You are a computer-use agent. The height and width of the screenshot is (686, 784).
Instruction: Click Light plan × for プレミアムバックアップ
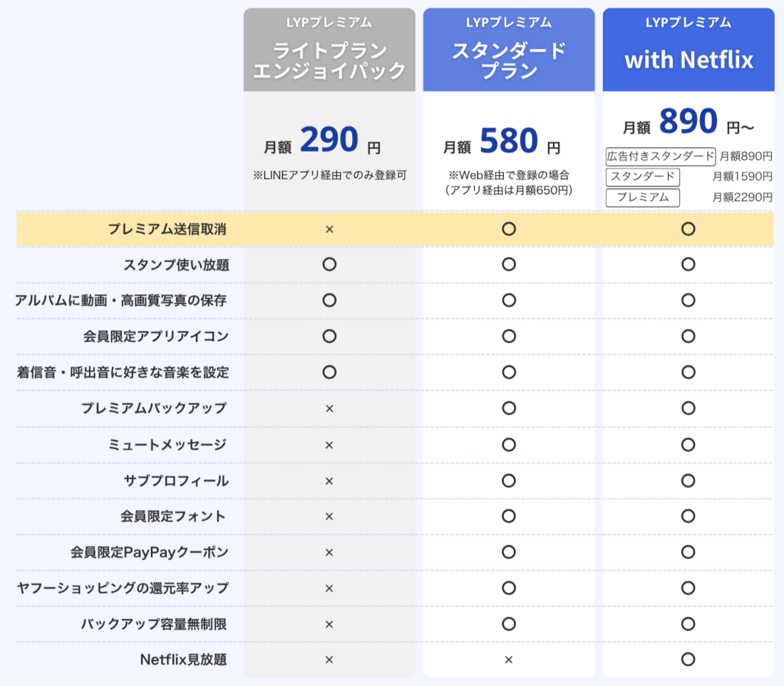[329, 409]
